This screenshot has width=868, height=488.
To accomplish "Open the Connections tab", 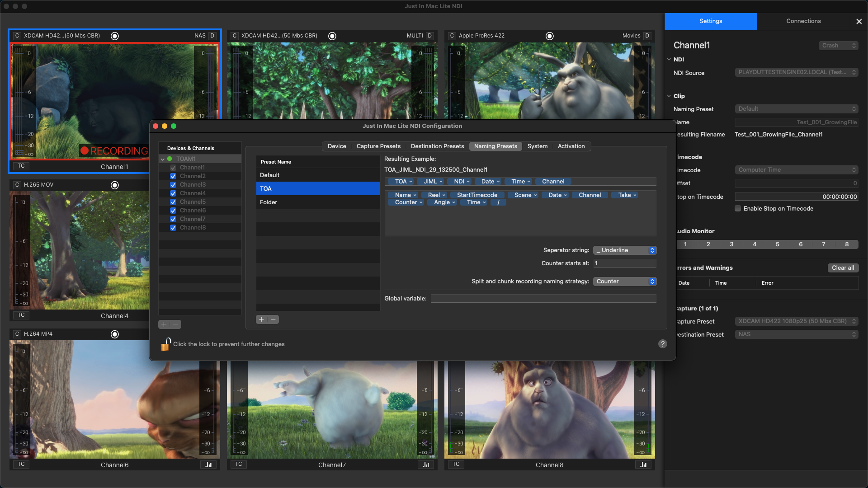I will [803, 21].
